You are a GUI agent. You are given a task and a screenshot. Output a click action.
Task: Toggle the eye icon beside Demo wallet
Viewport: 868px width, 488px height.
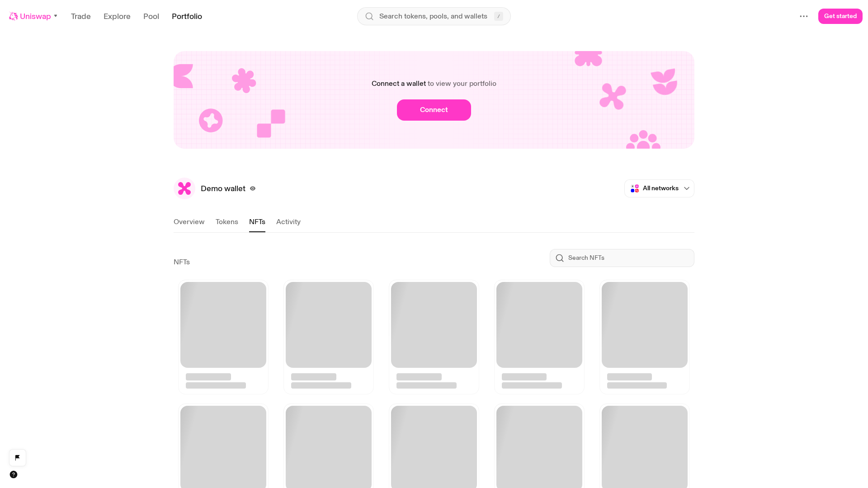(253, 188)
